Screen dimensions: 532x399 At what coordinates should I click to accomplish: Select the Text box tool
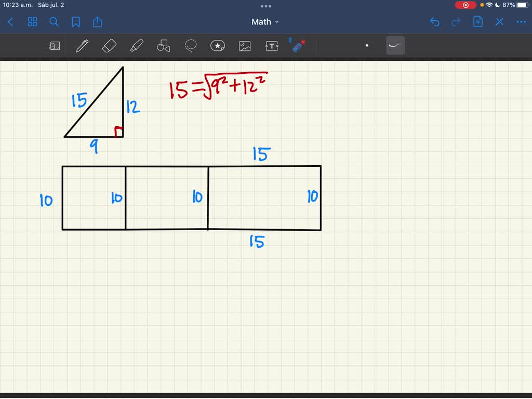tap(272, 46)
